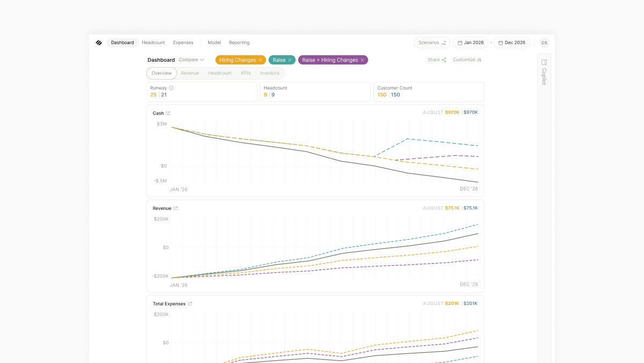The height and width of the screenshot is (363, 644).
Task: Click the Customize sliders icon
Action: (x=479, y=60)
